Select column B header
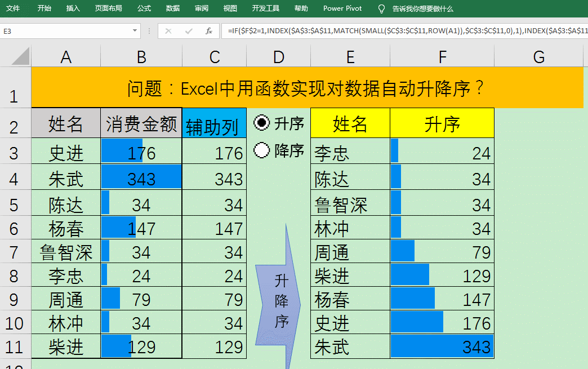 [x=141, y=57]
